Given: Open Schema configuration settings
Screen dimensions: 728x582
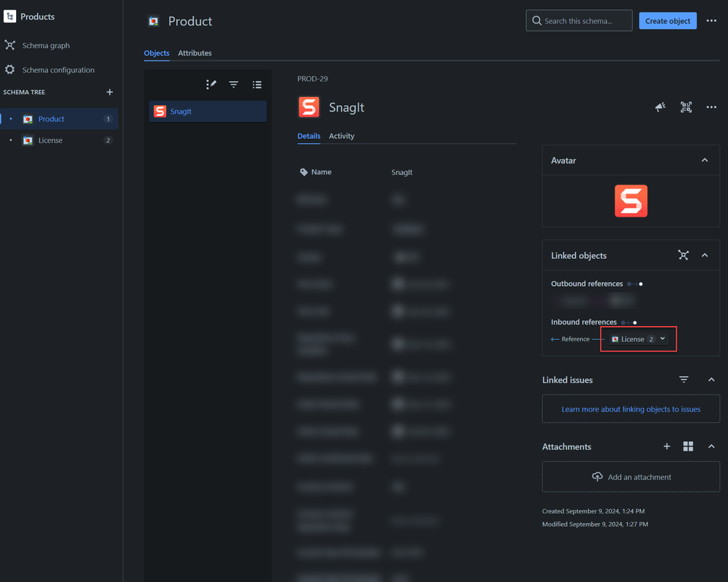Looking at the screenshot, I should click(x=50, y=70).
